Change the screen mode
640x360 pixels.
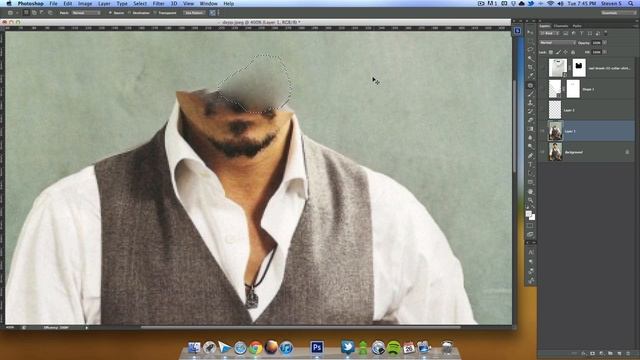(x=530, y=235)
